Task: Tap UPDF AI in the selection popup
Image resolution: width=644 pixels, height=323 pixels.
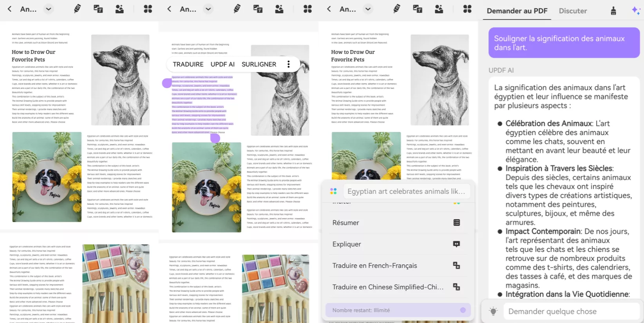Action: tap(223, 64)
